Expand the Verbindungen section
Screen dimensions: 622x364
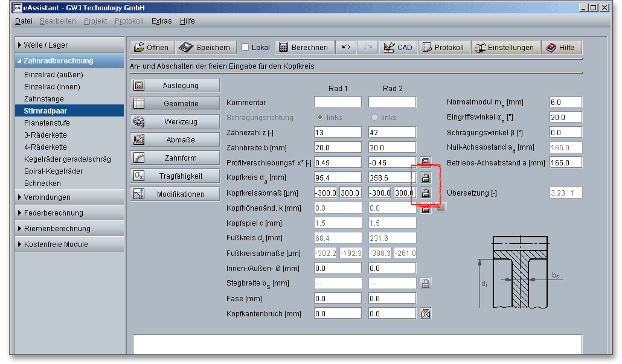(47, 197)
